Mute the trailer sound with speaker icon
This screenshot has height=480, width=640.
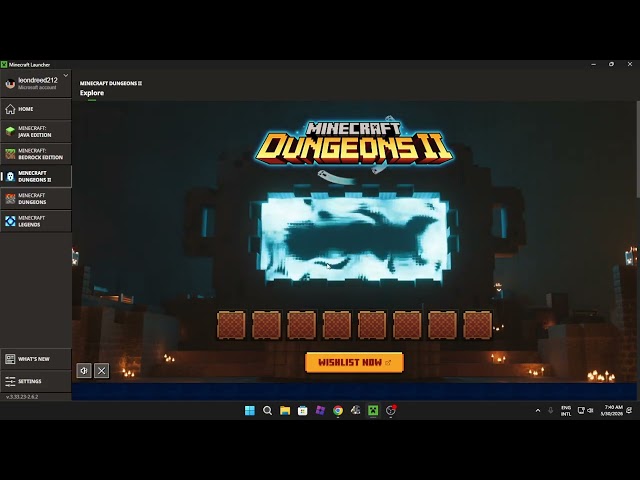[84, 371]
